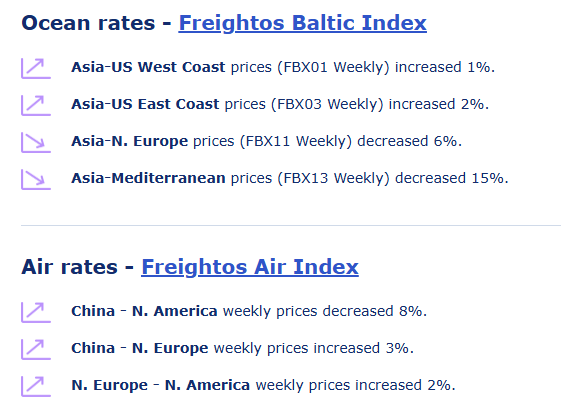Screen dimensions: 577x410
Task: Select the Asia-US East Coast bold label
Action: tap(145, 104)
